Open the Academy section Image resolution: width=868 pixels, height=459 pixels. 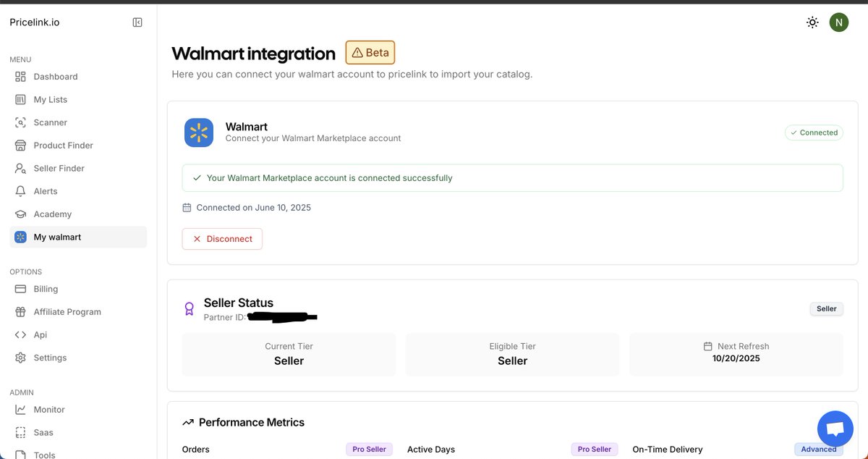point(52,214)
